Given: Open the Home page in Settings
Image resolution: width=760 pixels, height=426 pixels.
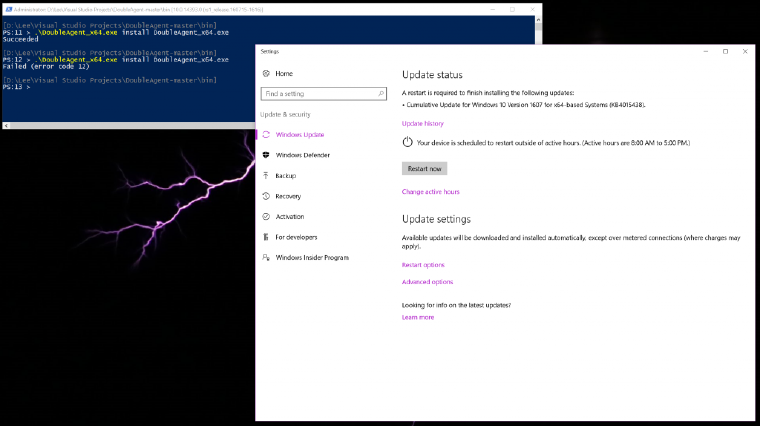Looking at the screenshot, I should click(284, 74).
